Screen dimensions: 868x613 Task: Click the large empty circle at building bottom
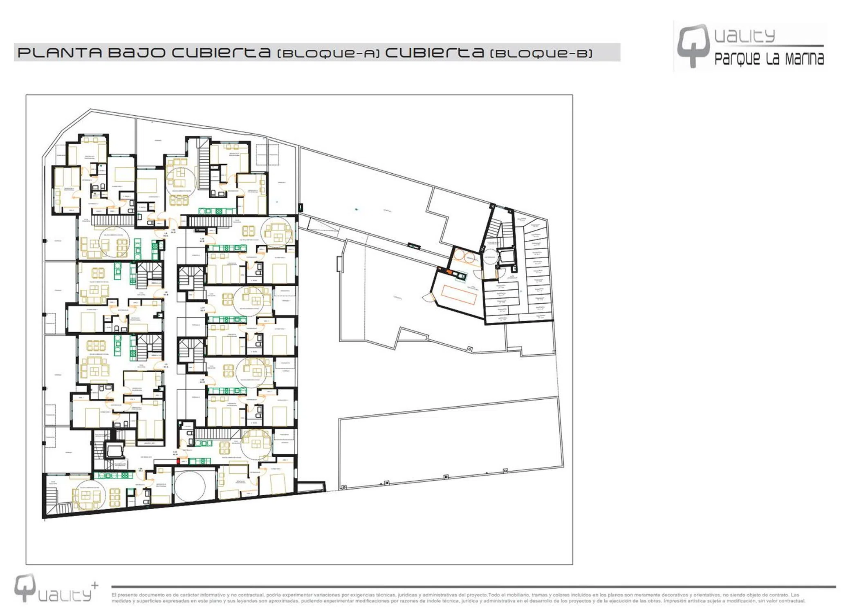coord(190,486)
